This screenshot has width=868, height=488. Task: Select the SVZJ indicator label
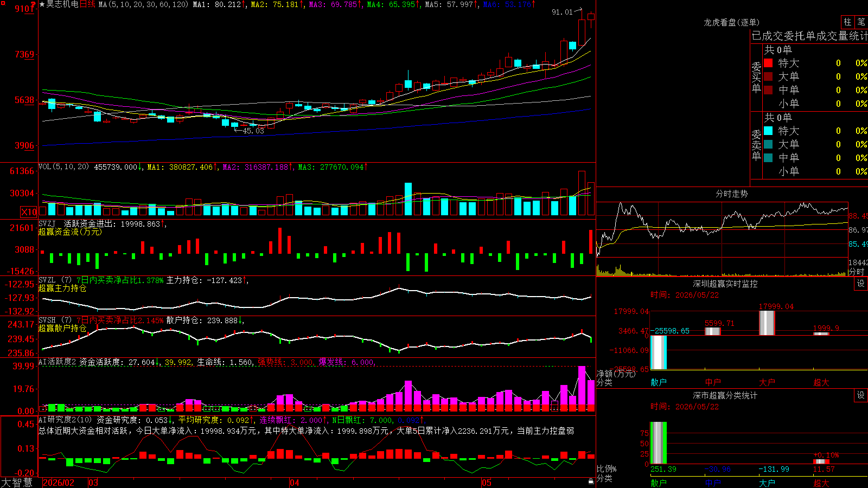tap(47, 223)
